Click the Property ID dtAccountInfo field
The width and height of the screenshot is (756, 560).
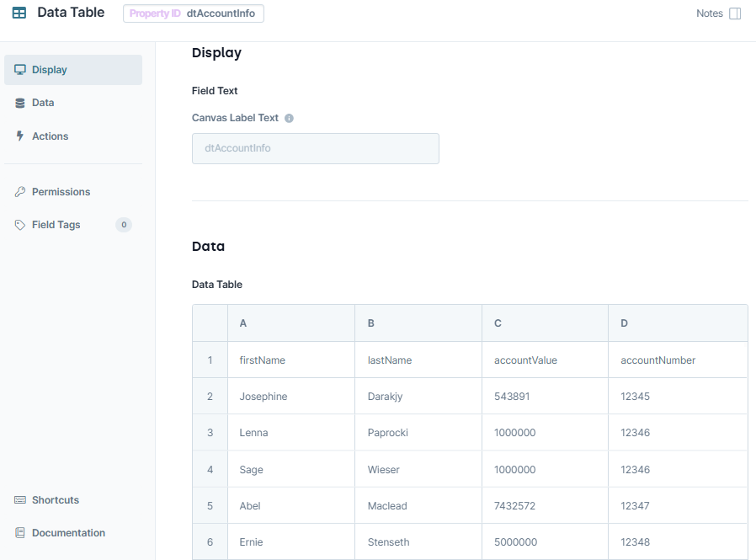point(193,13)
